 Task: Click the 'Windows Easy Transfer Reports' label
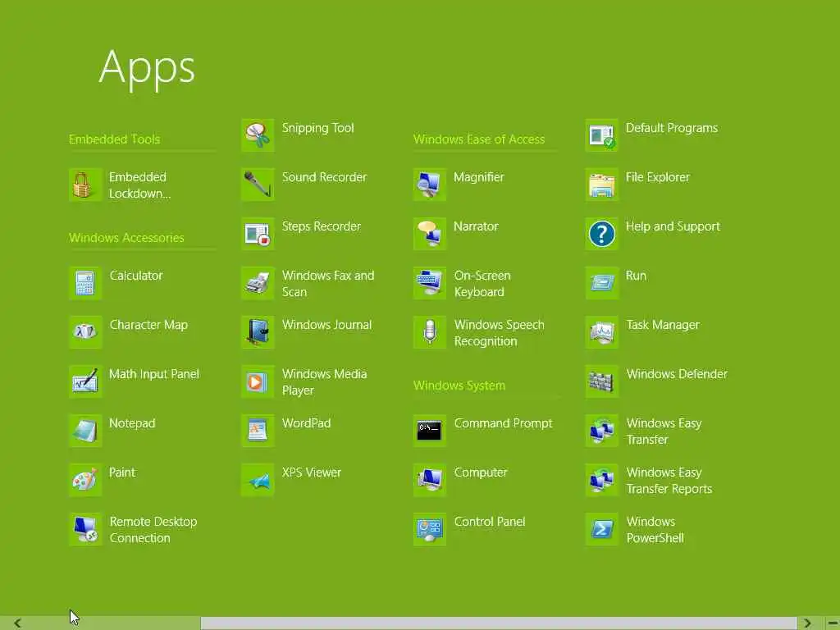coord(669,481)
